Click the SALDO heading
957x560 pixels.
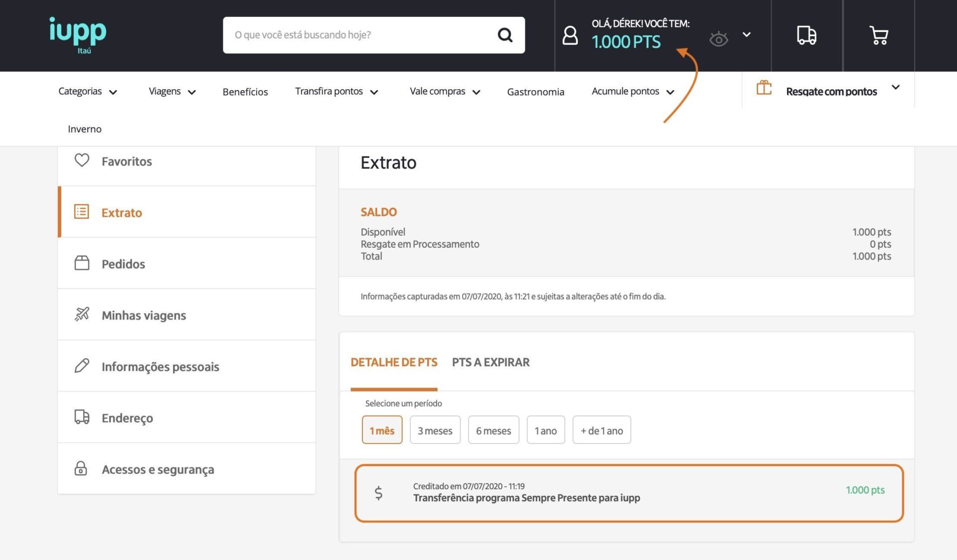[x=378, y=212]
